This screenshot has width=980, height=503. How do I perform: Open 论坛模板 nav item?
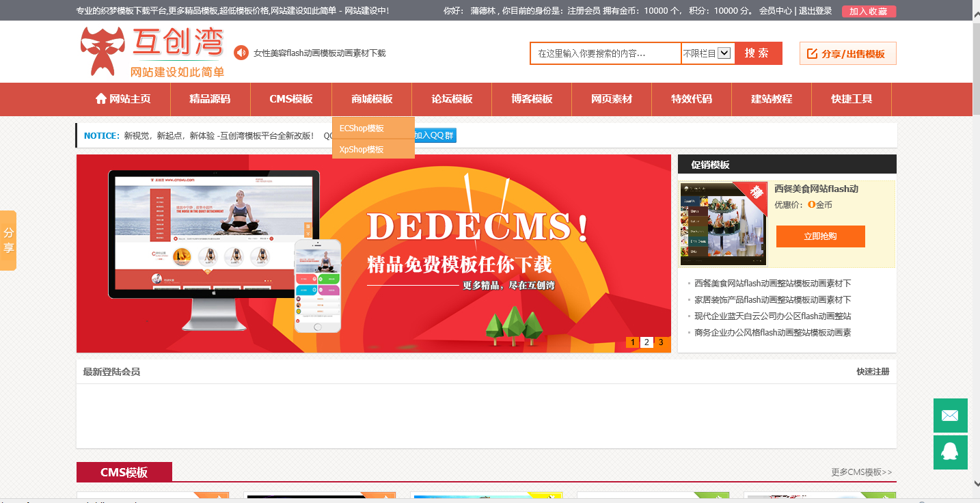tap(452, 99)
